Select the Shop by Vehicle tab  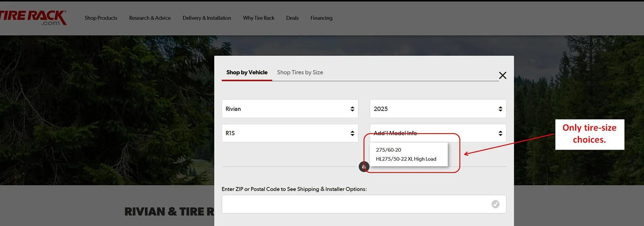(247, 72)
